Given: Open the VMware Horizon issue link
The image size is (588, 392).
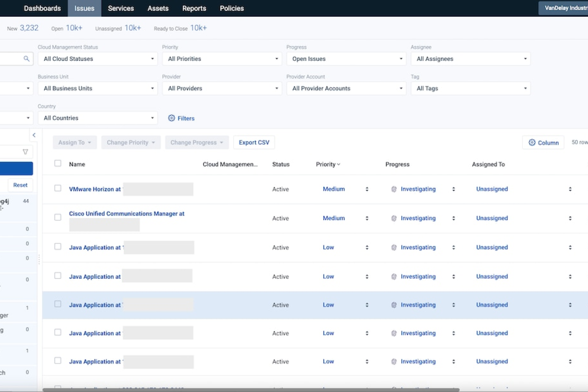Looking at the screenshot, I should coord(95,189).
